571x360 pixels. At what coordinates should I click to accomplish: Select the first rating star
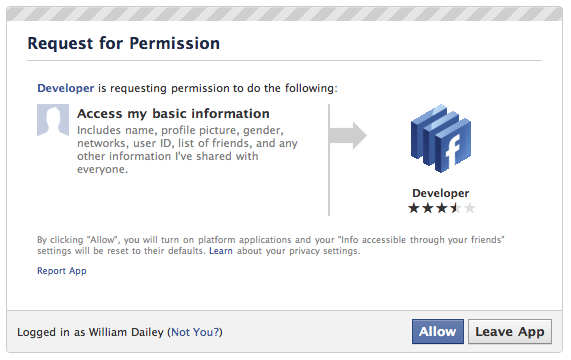(414, 208)
